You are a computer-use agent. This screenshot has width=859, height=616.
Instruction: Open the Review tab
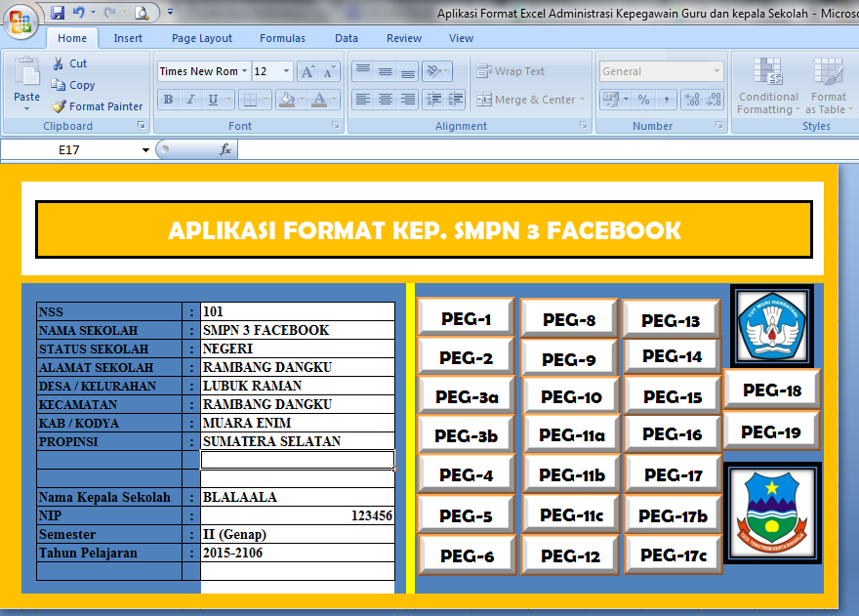[404, 38]
